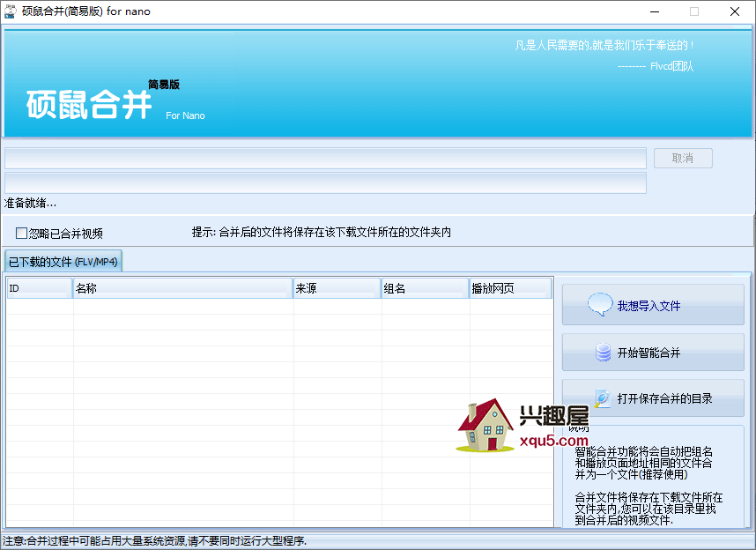Open folder via 打开保存合并的目录 button

click(x=653, y=398)
